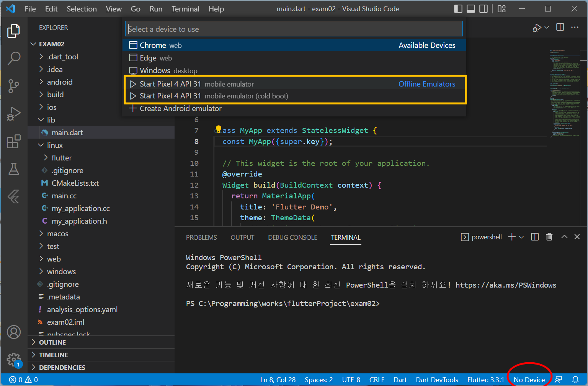Switch to the OUTPUT tab
The image size is (588, 386).
[x=242, y=237]
